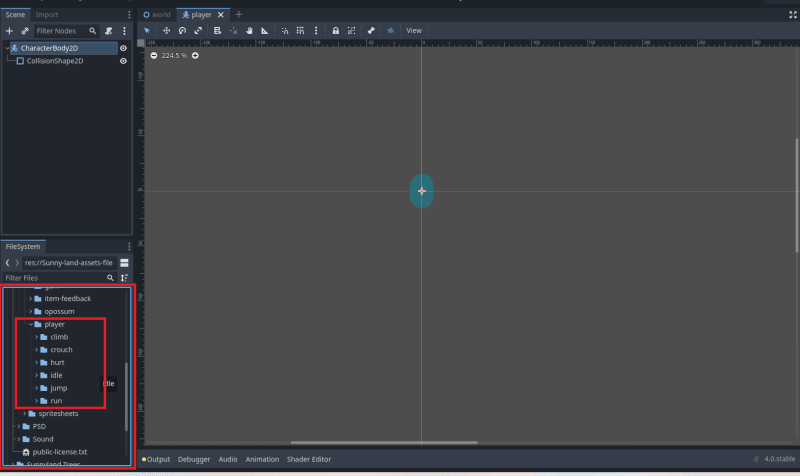Screen dimensions: 800x476
Task: Select the jump folder
Action: pyautogui.click(x=59, y=388)
